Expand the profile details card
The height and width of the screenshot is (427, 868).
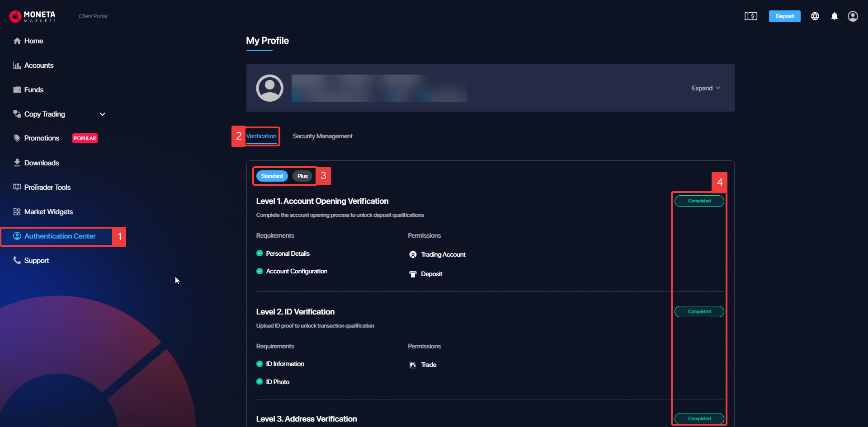[x=706, y=88]
